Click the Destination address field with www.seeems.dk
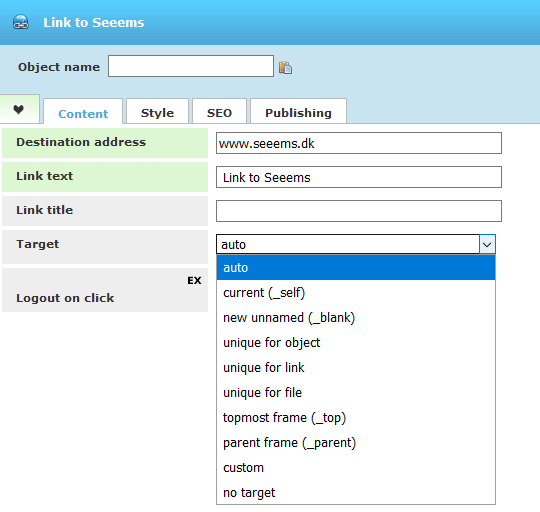 point(359,143)
